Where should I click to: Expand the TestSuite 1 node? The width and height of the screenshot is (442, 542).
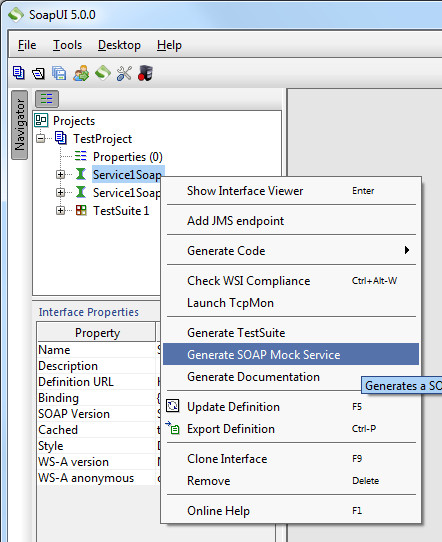coord(60,210)
